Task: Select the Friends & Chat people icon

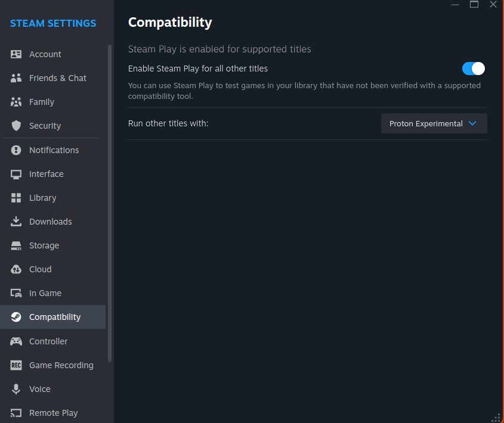Action: click(x=16, y=78)
